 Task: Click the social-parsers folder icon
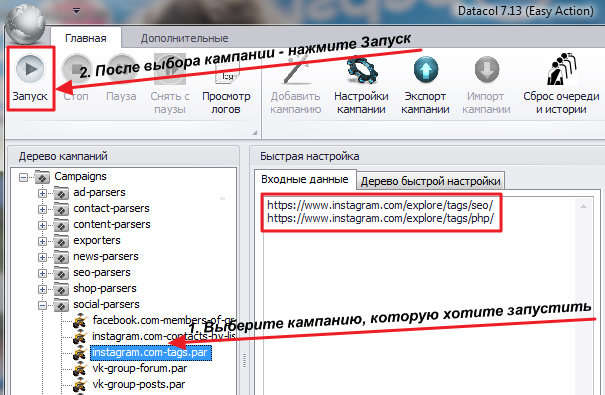pos(61,305)
